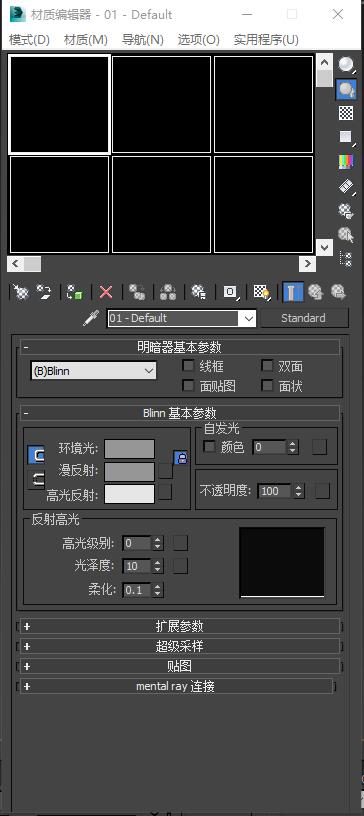Click Show Shaded Material in Viewport icon
Image resolution: width=364 pixels, height=816 pixels.
pos(261,292)
